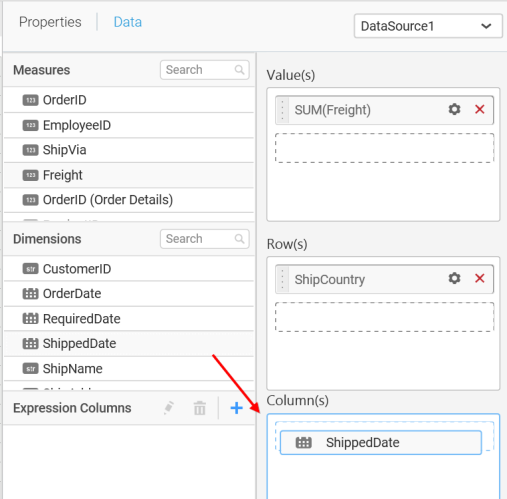Remove ShipCountry with red X
Screen dimensions: 507x499
pos(479,278)
